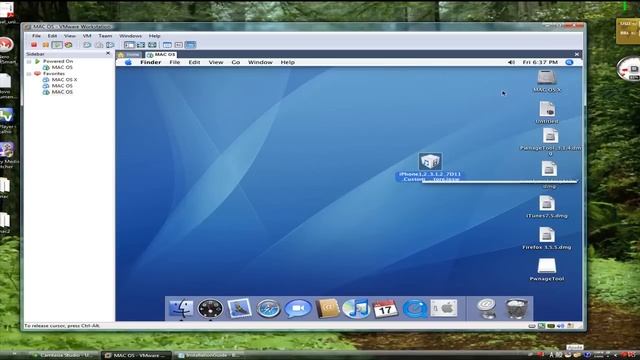Screen dimensions: 640x360
Task: Open the Mac File menu next to Finder
Action: (175, 62)
